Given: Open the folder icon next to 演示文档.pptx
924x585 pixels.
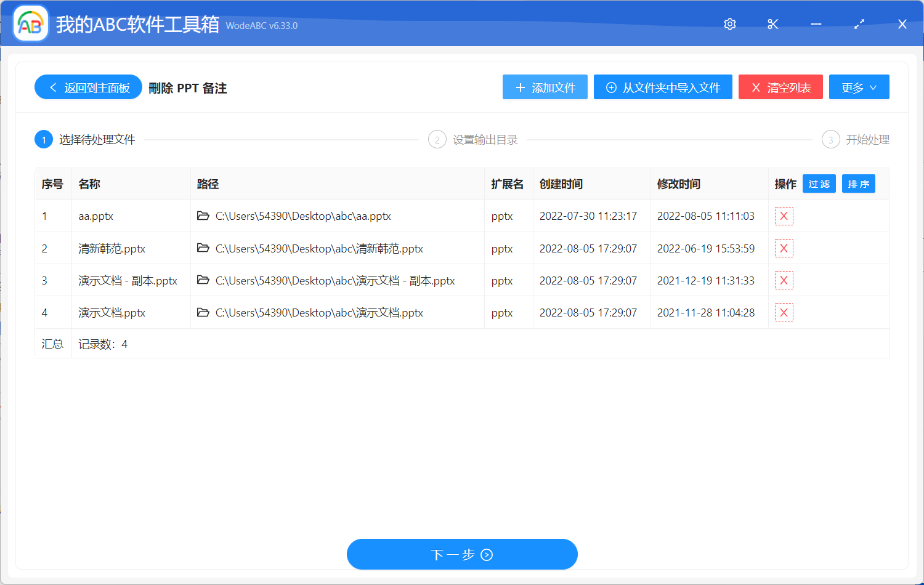Looking at the screenshot, I should pos(203,312).
